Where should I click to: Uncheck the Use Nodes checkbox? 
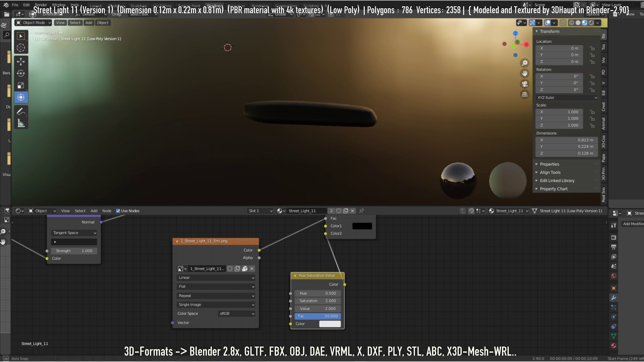click(x=118, y=211)
